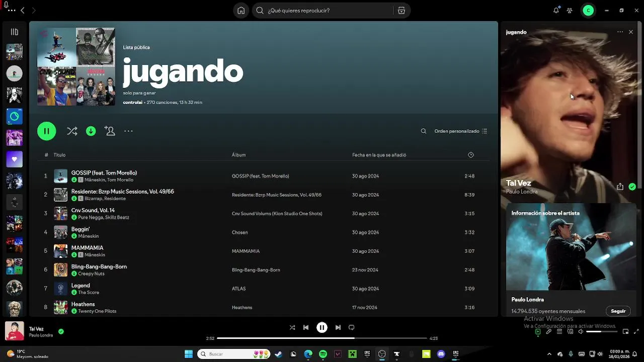Invite collaborators with the add-person icon
The height and width of the screenshot is (362, 644).
point(110,131)
